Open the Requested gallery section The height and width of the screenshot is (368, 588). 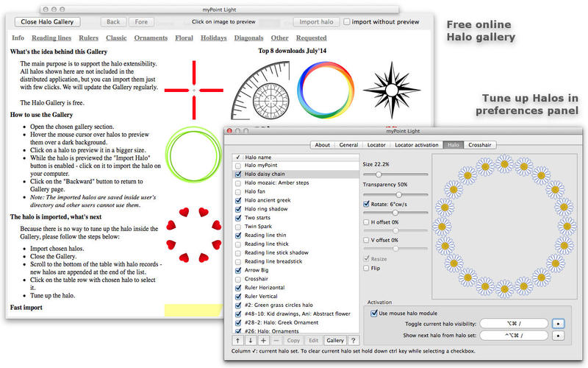[x=311, y=38]
